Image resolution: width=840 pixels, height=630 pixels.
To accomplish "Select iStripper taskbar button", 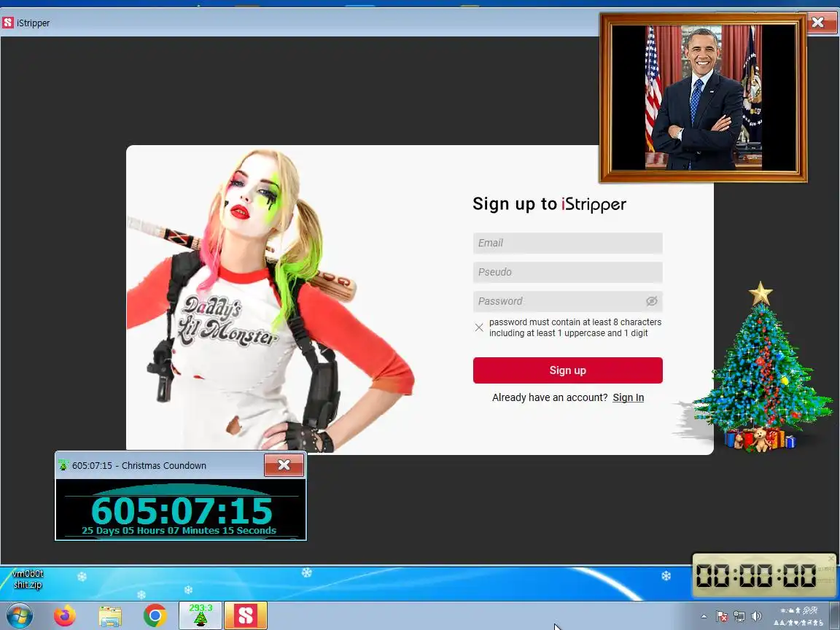I will tap(245, 615).
